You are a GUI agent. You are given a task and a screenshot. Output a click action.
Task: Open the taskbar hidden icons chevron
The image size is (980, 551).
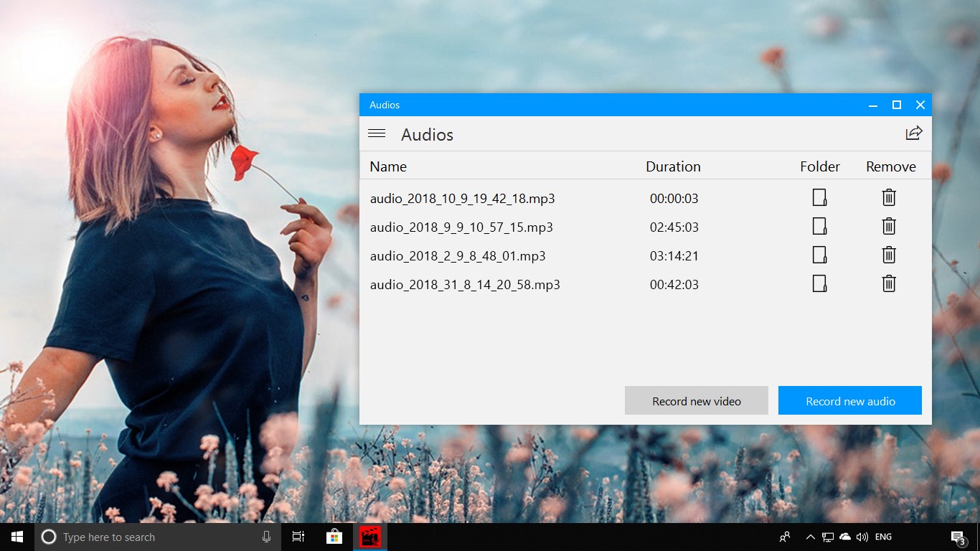pyautogui.click(x=810, y=537)
